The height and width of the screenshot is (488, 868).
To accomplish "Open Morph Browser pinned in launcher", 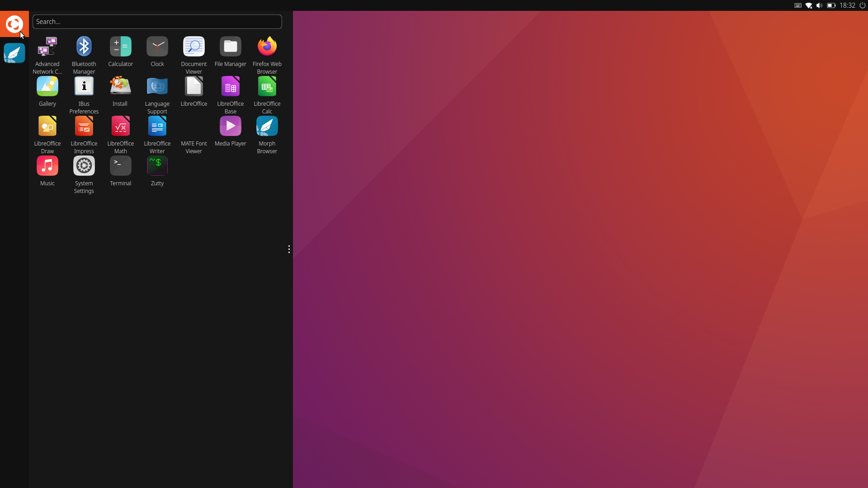I will (14, 53).
